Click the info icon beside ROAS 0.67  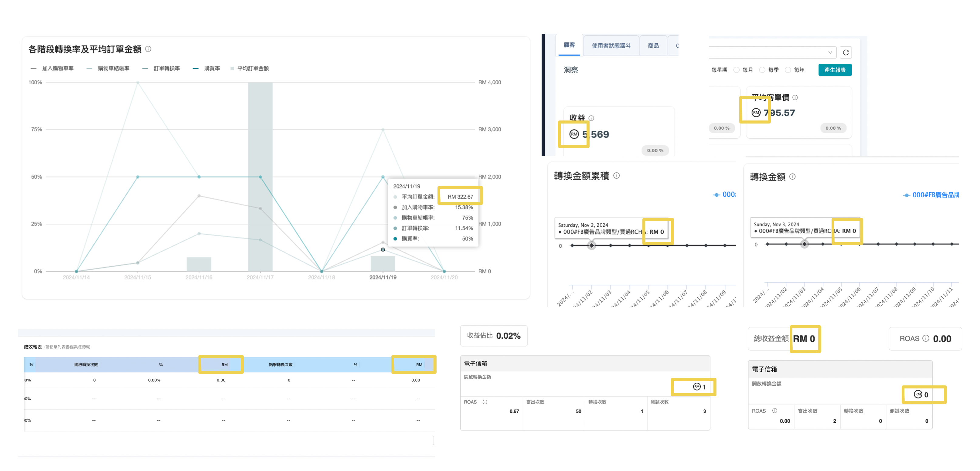[x=486, y=402]
